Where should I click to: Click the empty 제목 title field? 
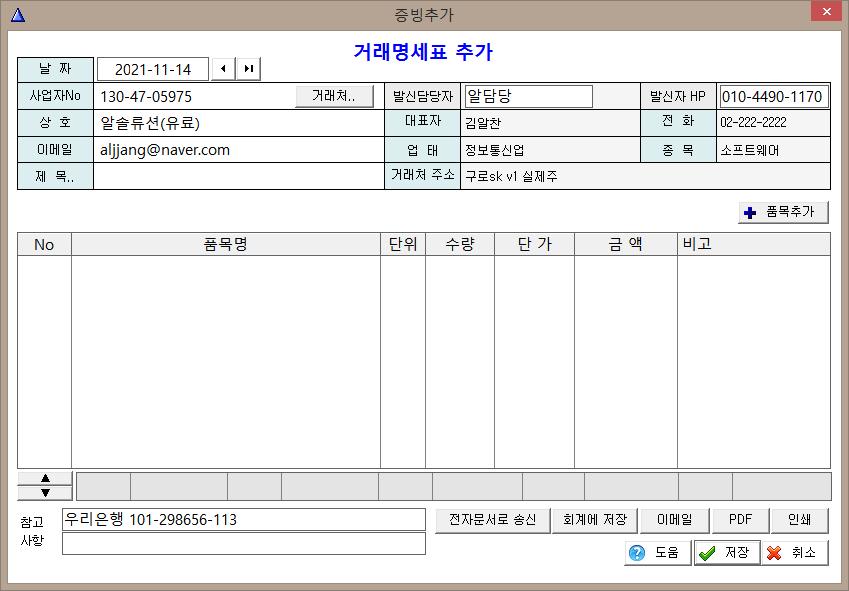point(239,176)
